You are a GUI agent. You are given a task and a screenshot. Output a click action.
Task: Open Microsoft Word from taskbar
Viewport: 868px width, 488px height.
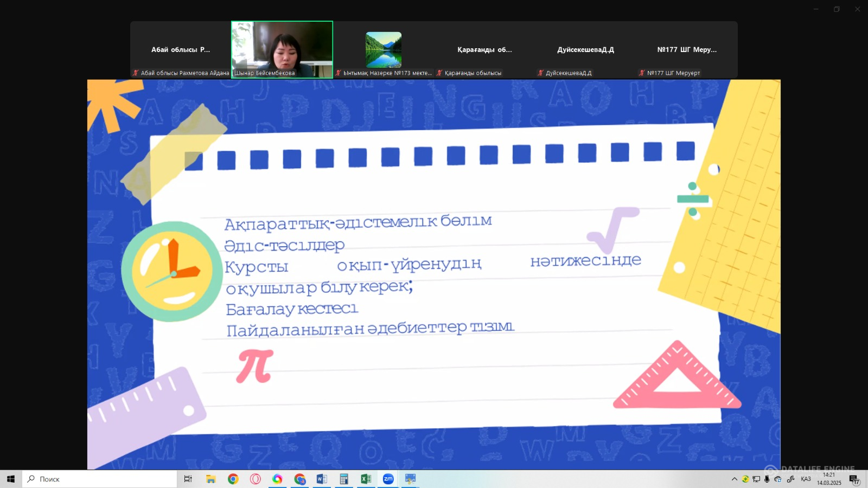(322, 479)
